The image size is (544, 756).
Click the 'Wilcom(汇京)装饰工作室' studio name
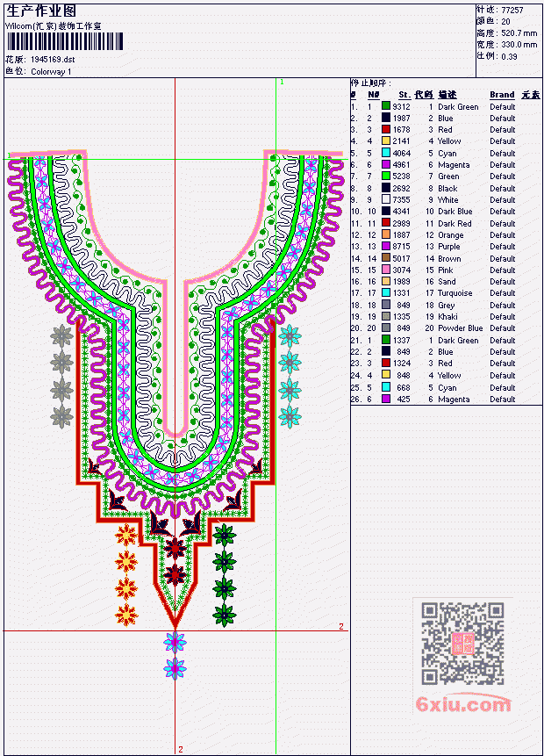coord(53,26)
